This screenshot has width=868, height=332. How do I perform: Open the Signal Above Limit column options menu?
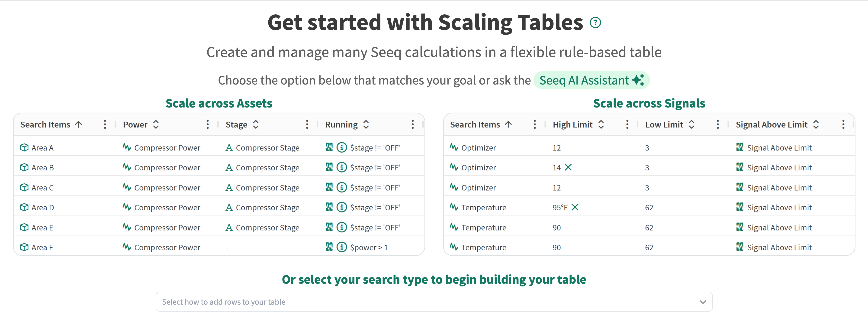click(x=843, y=124)
